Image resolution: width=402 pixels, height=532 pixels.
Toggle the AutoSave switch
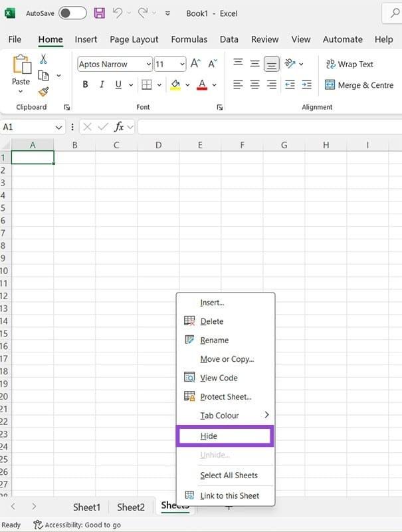pyautogui.click(x=72, y=13)
